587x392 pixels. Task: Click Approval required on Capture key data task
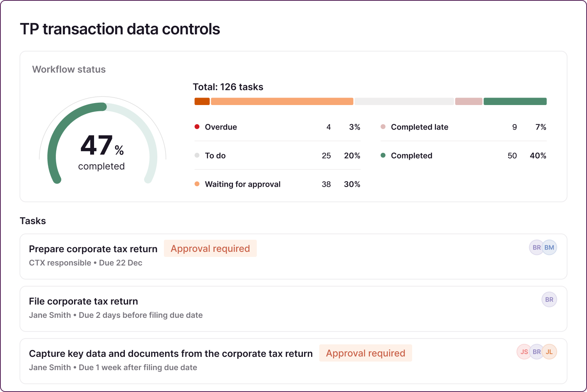365,353
